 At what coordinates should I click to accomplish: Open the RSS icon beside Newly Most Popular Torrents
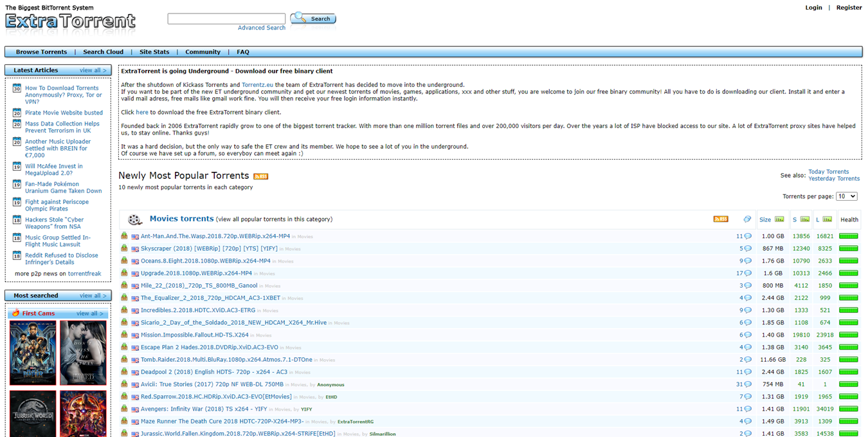(x=260, y=175)
